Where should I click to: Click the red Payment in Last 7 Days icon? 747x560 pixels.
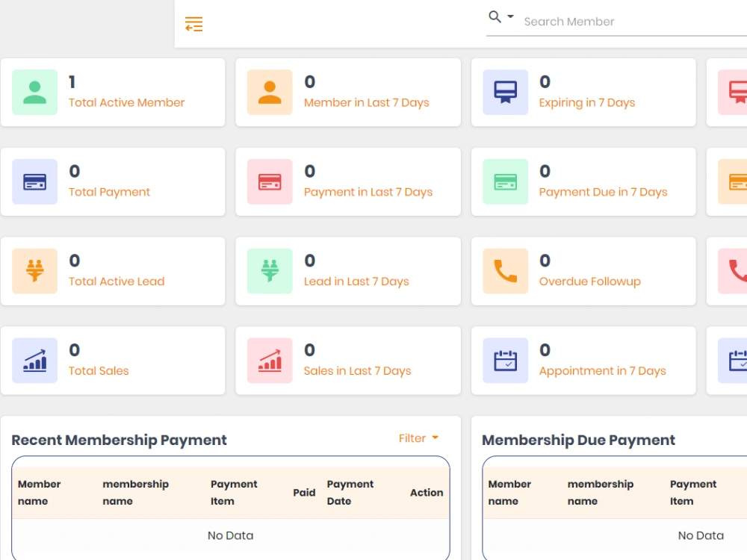[x=270, y=182]
